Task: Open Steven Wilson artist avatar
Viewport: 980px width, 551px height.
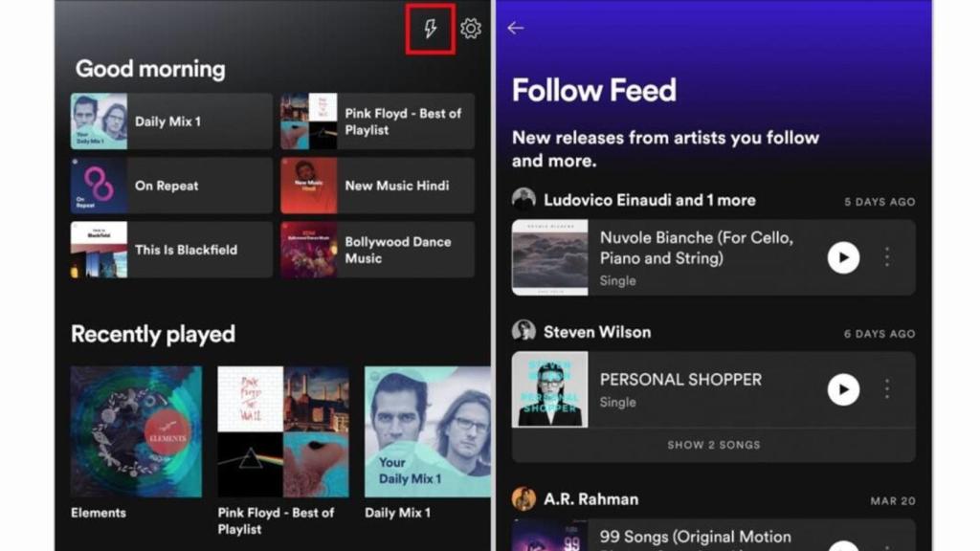Action: [x=523, y=331]
